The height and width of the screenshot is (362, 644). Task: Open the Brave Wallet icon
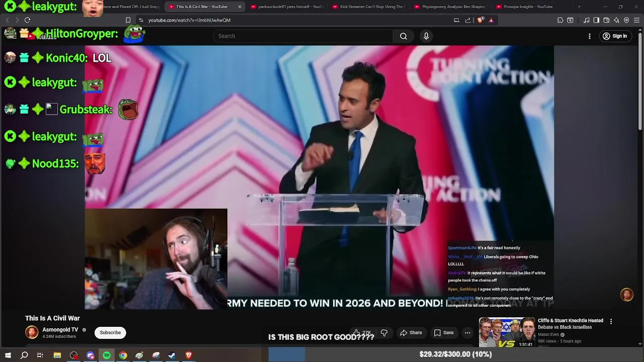click(606, 20)
